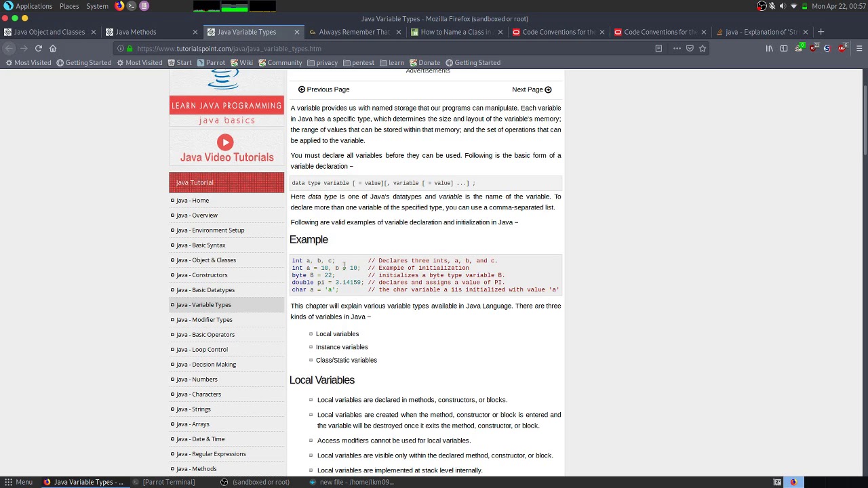This screenshot has width=868, height=488.
Task: Open the volume control in tray
Action: (x=783, y=6)
